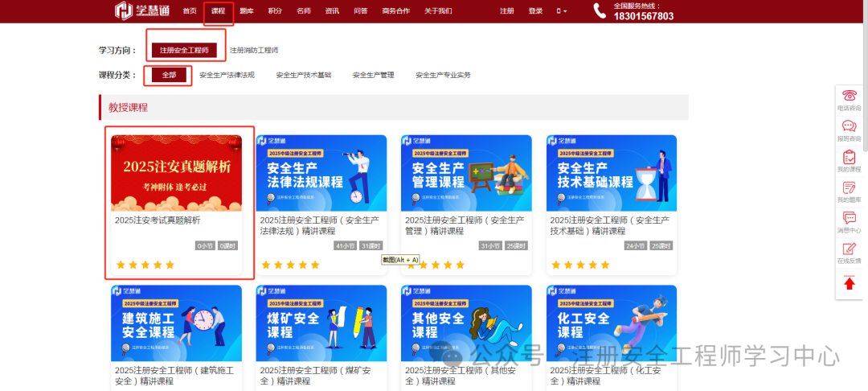This screenshot has height=391, width=868.
Task: Click the title 2025注安考试真题解析
Action: click(x=158, y=220)
